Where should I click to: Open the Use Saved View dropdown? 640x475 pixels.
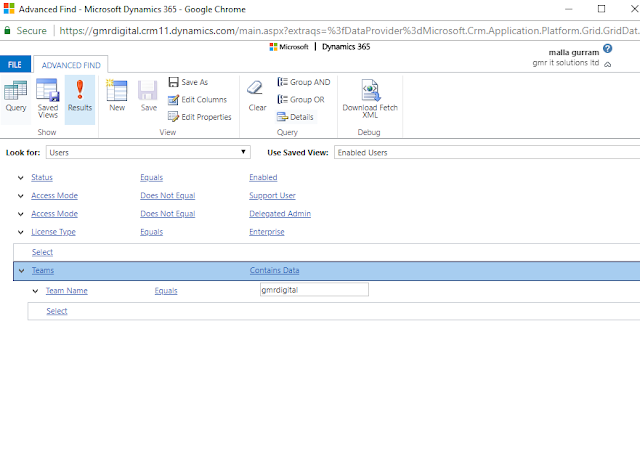pos(487,152)
